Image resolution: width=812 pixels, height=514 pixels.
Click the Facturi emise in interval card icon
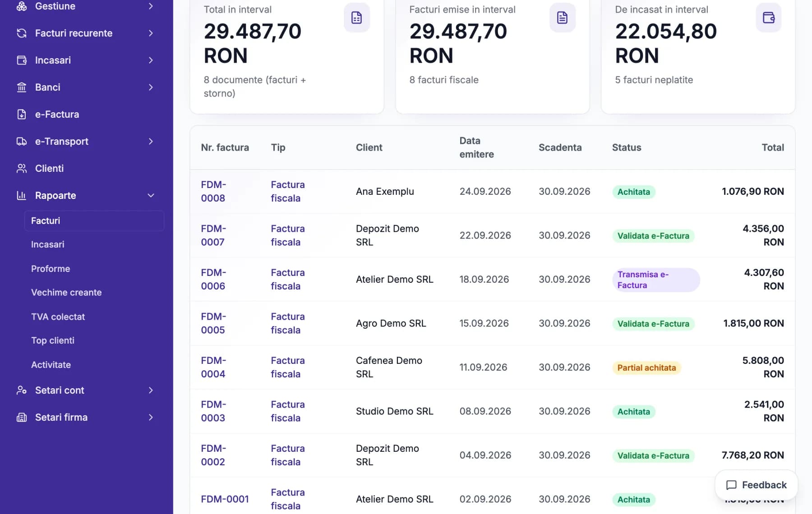562,18
